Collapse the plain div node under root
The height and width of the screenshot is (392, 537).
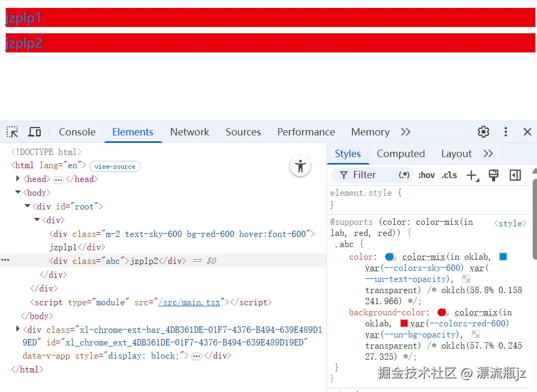(37, 220)
